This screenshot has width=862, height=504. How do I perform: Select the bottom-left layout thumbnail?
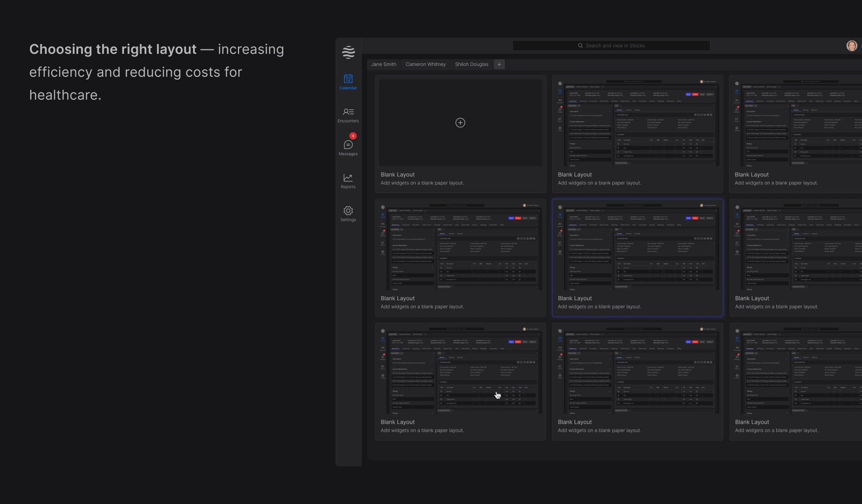tap(460, 370)
